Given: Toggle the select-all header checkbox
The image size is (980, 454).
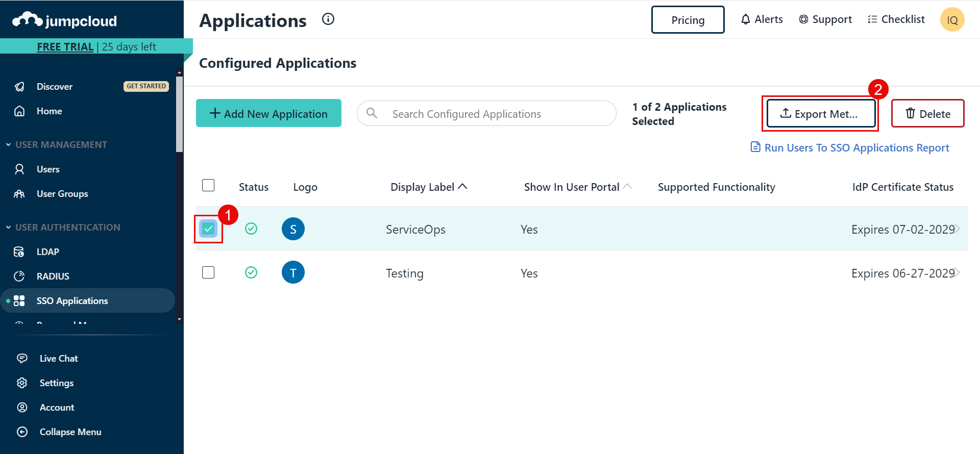Looking at the screenshot, I should (208, 185).
